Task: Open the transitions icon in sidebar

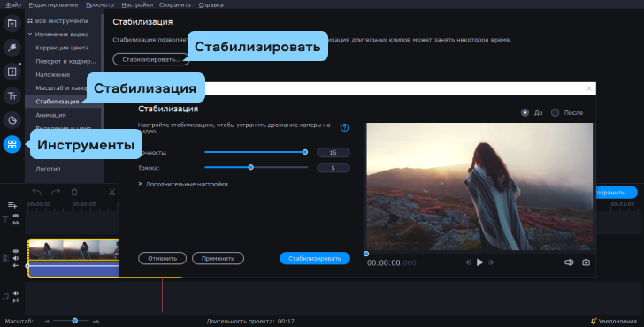Action: 11,72
